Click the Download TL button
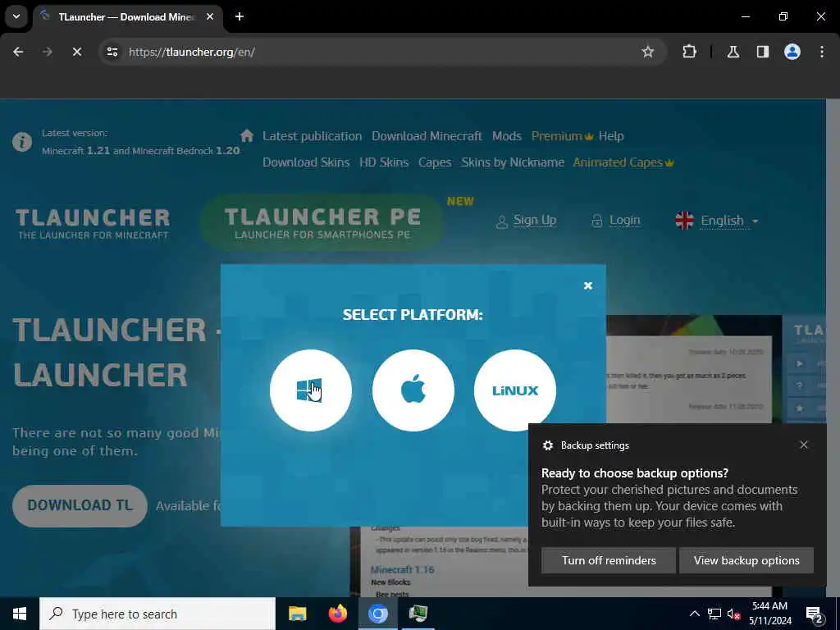This screenshot has width=840, height=630. tap(80, 505)
